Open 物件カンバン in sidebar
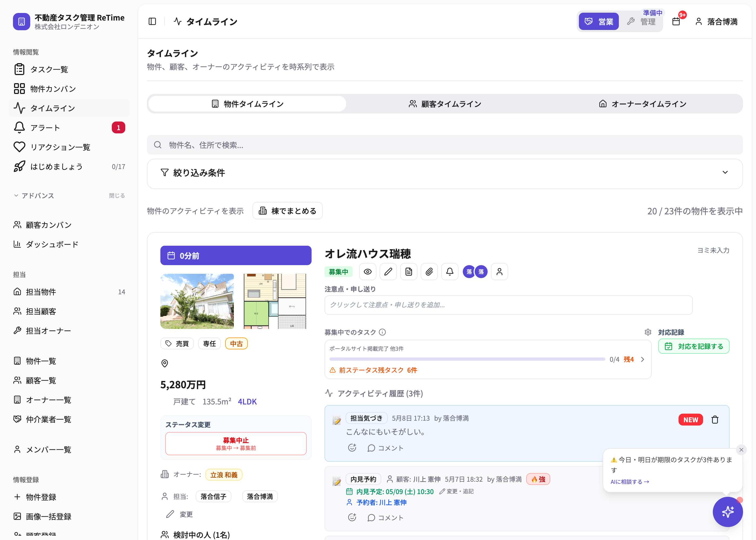This screenshot has width=756, height=540. [69, 89]
